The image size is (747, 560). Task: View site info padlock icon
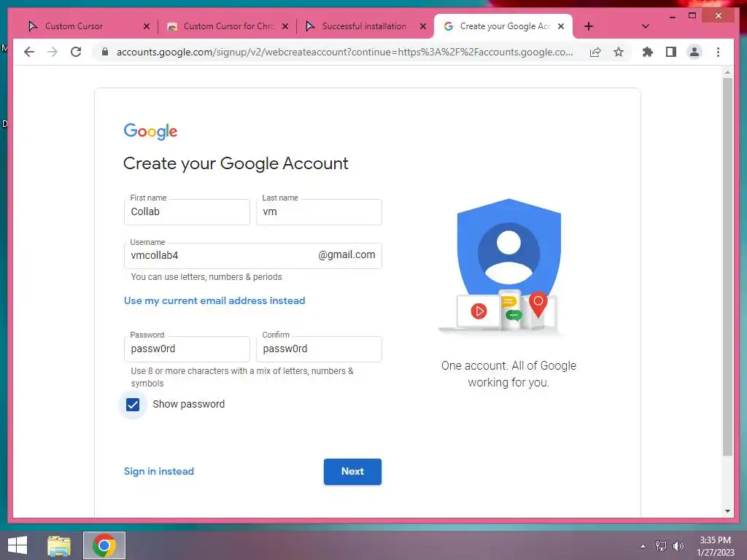point(105,52)
